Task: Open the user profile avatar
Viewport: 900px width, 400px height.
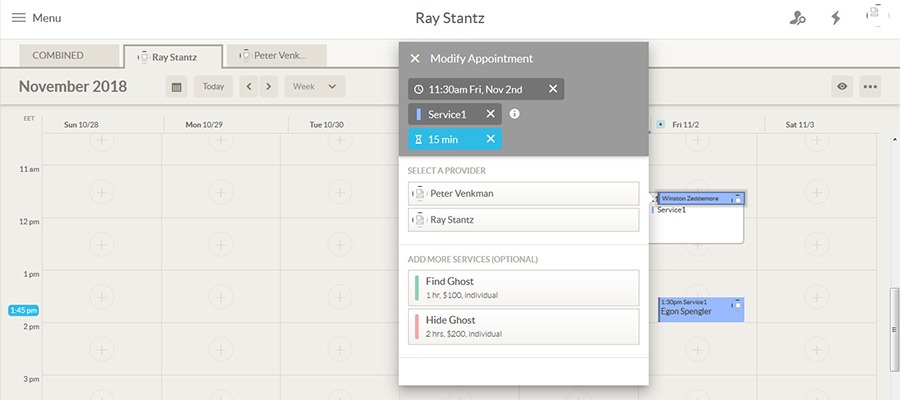Action: point(878,16)
